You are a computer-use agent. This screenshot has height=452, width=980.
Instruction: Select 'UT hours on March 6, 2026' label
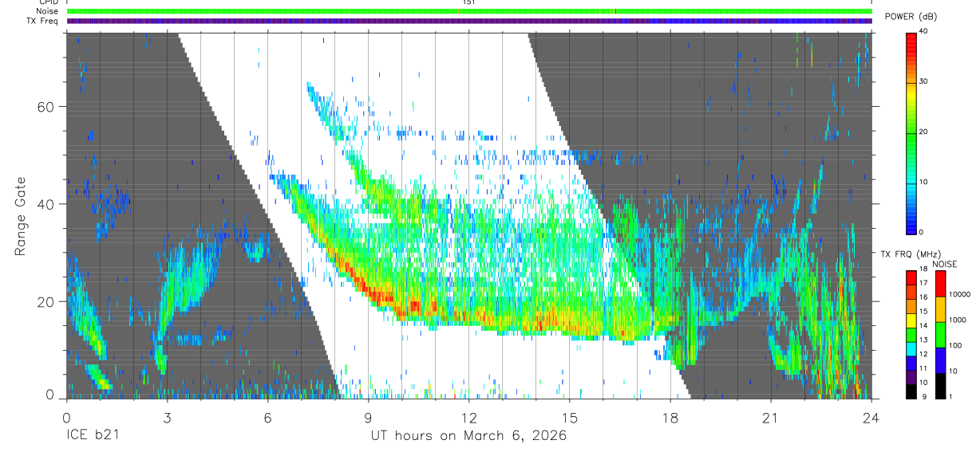click(x=468, y=436)
